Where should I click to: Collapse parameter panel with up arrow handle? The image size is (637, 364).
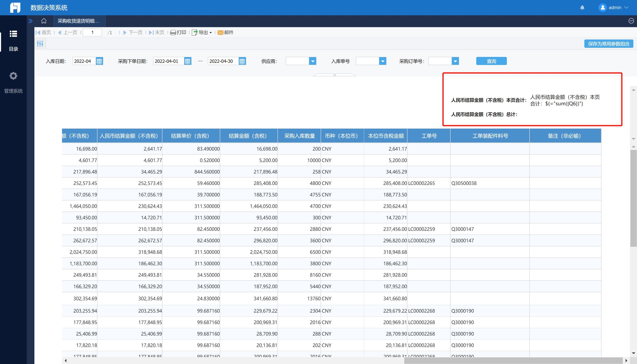(x=335, y=75)
